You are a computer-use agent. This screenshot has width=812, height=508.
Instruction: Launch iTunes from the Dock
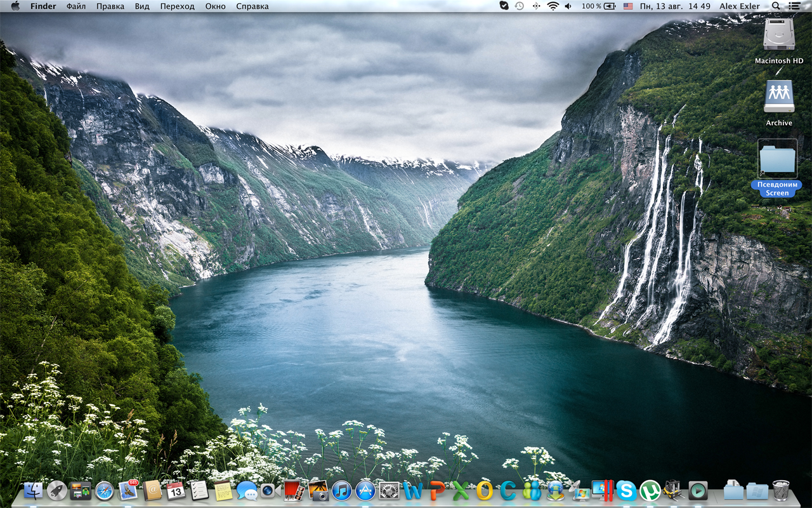pyautogui.click(x=341, y=490)
